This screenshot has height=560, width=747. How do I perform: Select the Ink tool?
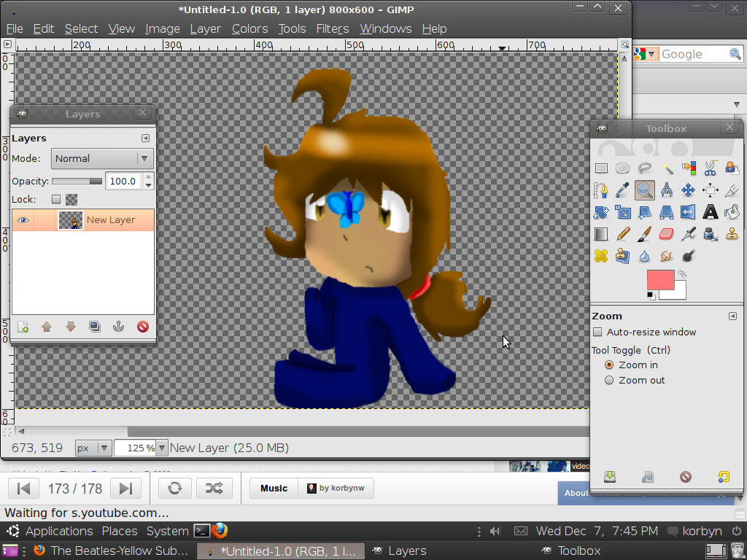(711, 234)
